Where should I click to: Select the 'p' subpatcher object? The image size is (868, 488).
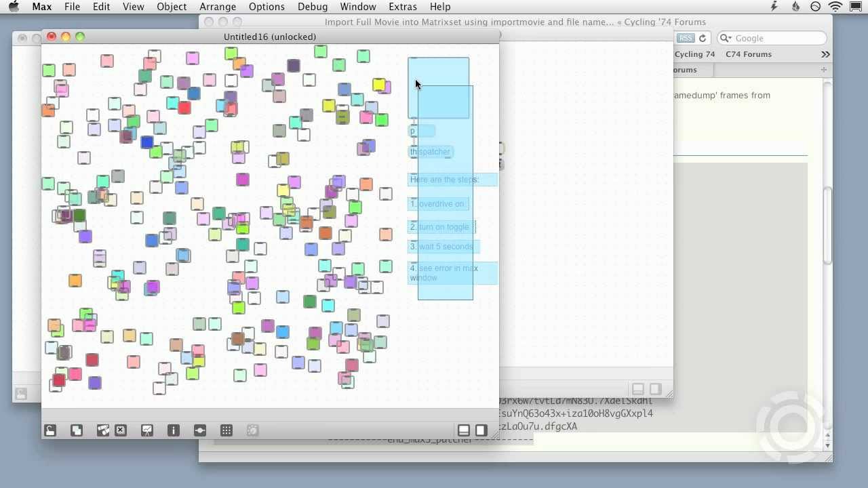coord(421,131)
